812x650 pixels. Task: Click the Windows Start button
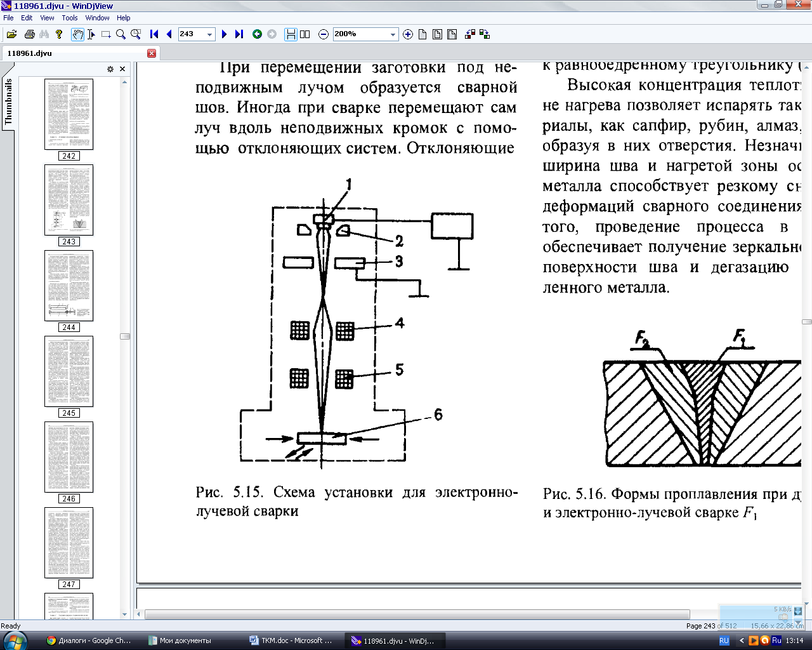[x=14, y=640]
